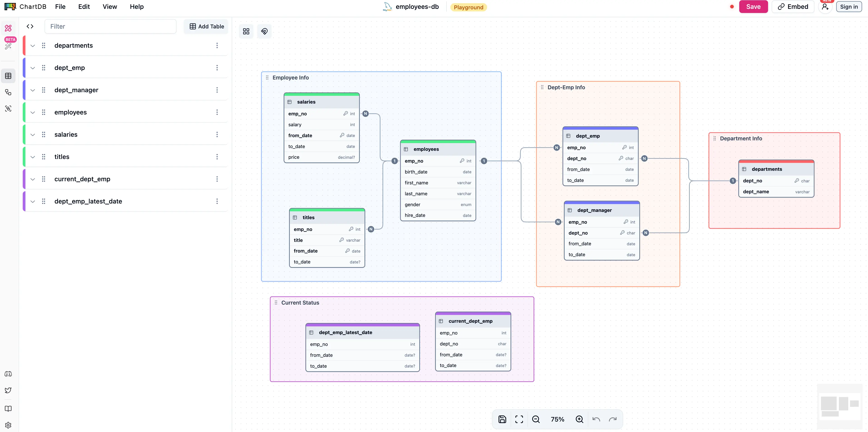Open the documentation book icon
This screenshot has width=868, height=432.
[x=8, y=409]
